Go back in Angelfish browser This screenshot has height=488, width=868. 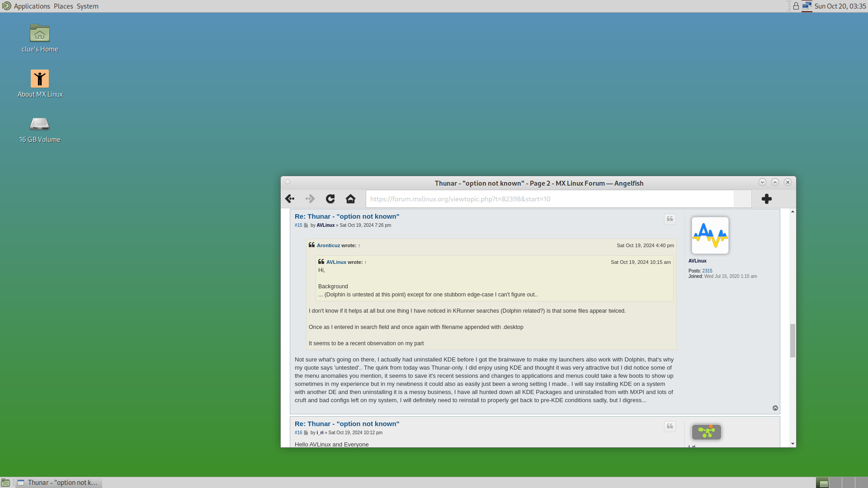290,199
